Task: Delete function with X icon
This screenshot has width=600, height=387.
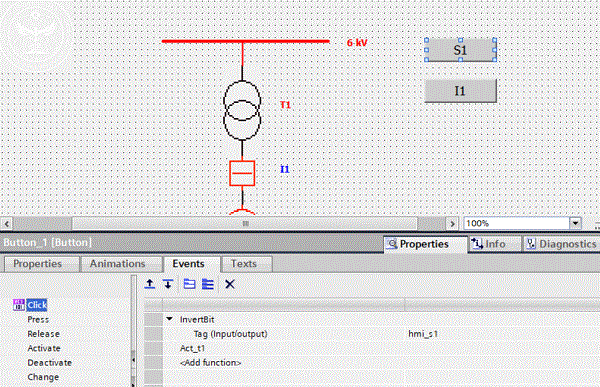Action: click(230, 284)
